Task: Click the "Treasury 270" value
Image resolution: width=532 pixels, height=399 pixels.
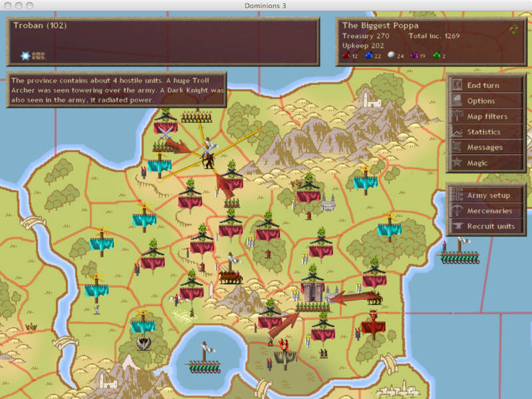Action: click(x=365, y=36)
